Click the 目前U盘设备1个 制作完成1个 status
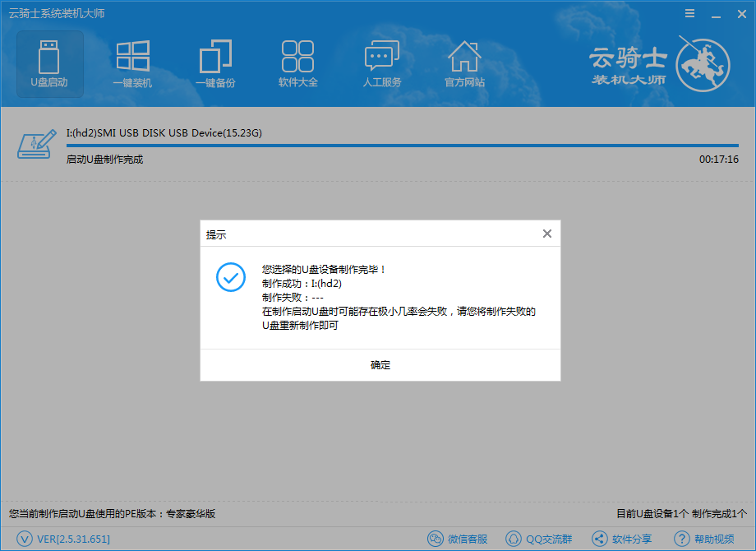The height and width of the screenshot is (551, 756). pyautogui.click(x=682, y=514)
